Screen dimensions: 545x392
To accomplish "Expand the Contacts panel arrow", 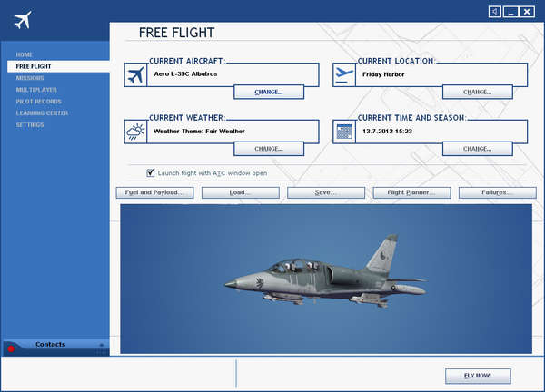I will [x=101, y=345].
